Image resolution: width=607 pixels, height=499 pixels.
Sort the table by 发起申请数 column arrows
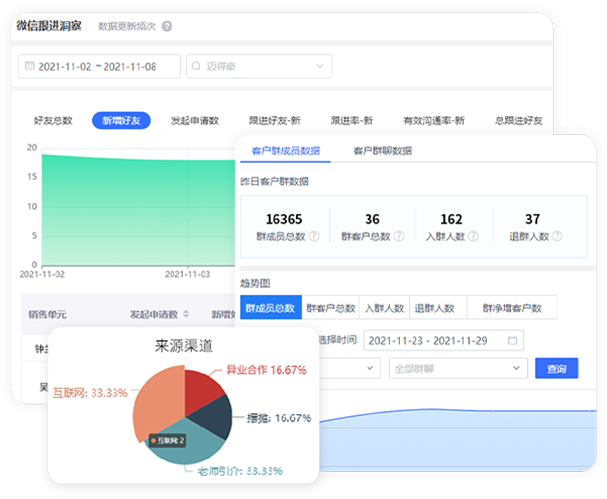[186, 314]
